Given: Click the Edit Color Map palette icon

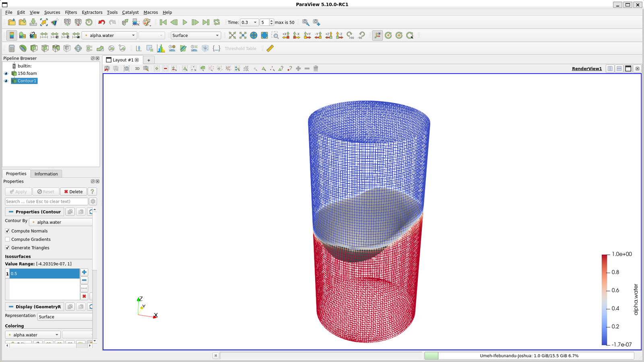Looking at the screenshot, I should [x=23, y=35].
